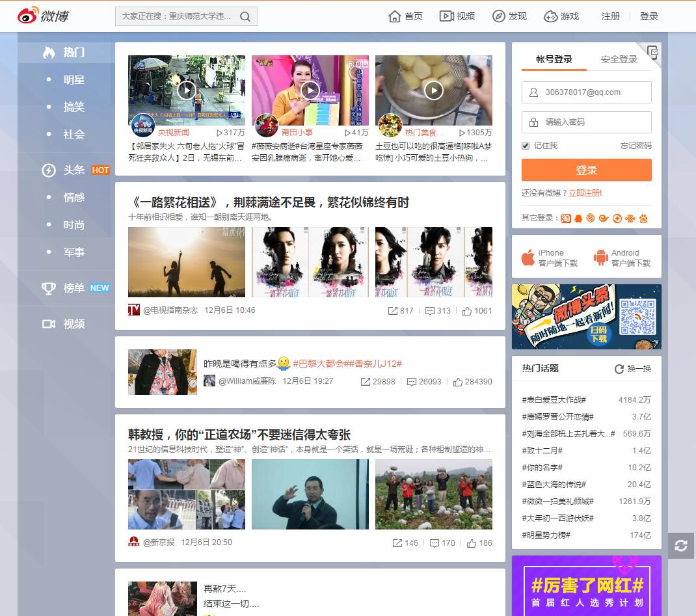Like the William威廉陈 post (284390)
696x616 pixels.
472,382
